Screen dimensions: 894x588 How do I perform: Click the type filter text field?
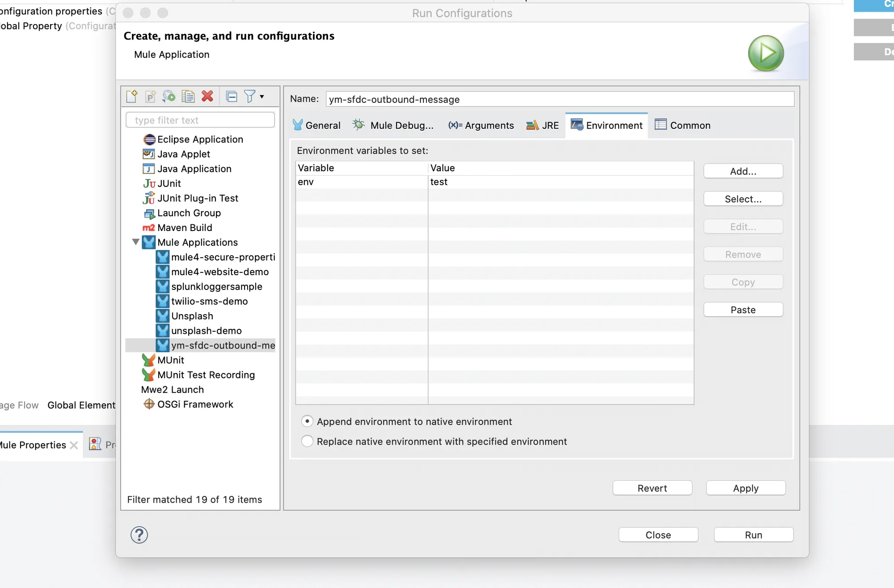coord(200,120)
